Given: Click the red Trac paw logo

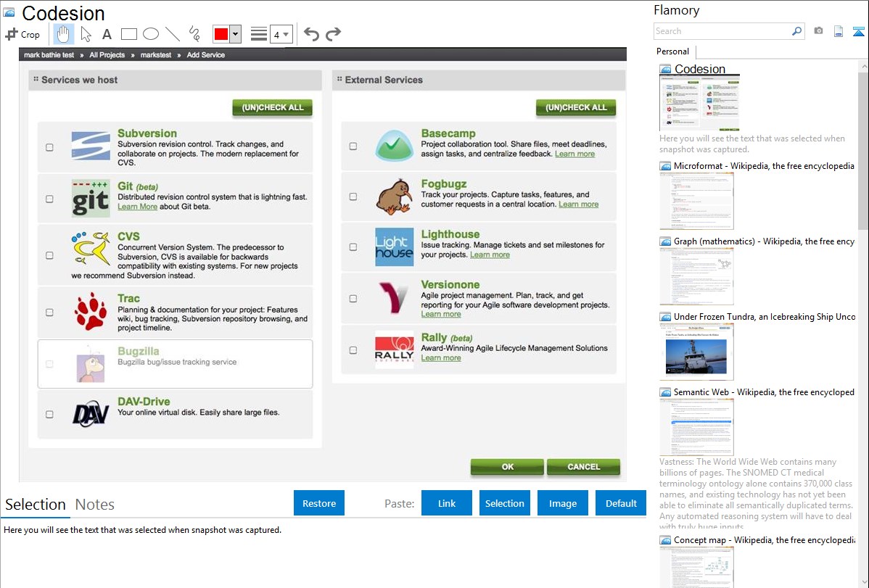Looking at the screenshot, I should [x=91, y=312].
